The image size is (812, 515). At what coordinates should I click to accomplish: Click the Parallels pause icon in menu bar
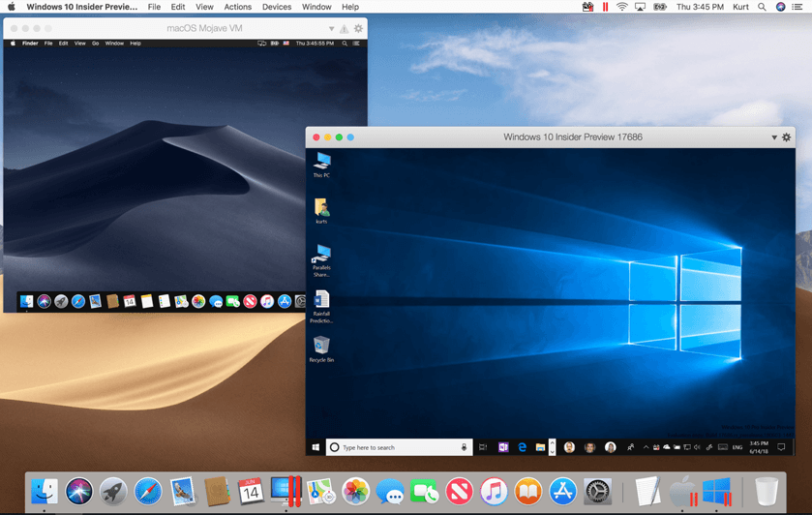[606, 7]
